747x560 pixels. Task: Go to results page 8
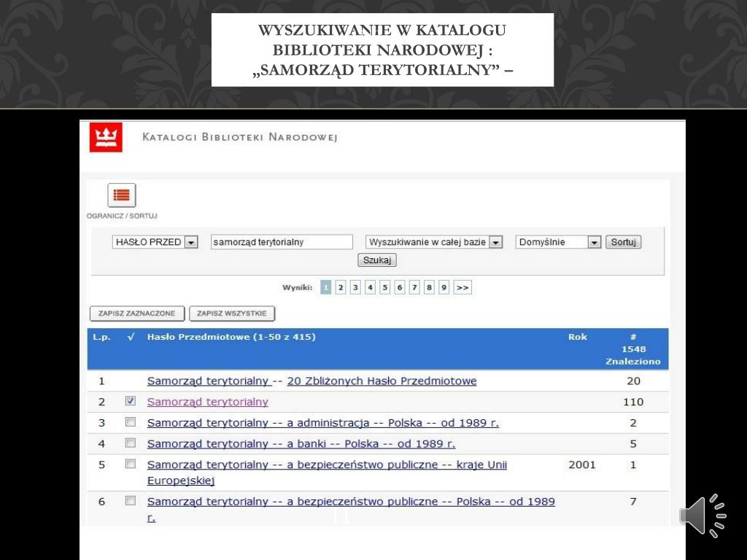(x=429, y=287)
